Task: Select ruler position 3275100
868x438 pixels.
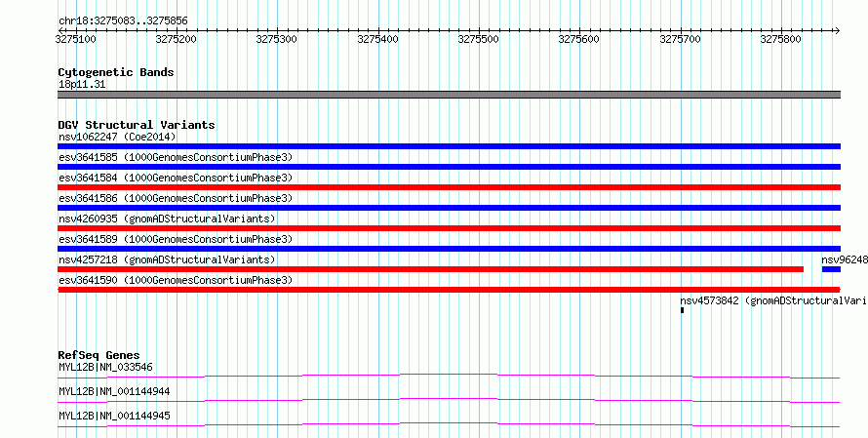Action: [x=75, y=40]
